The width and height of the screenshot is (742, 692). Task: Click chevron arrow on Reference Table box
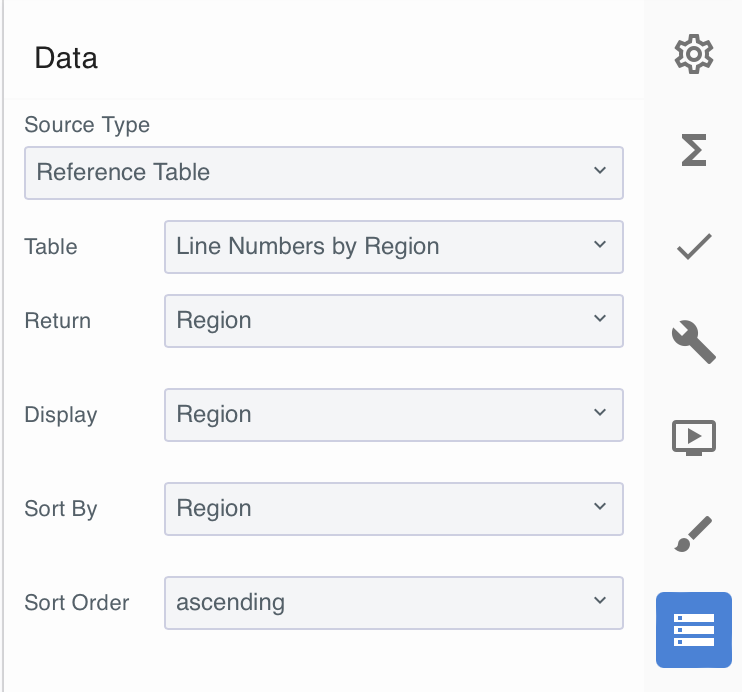(600, 171)
